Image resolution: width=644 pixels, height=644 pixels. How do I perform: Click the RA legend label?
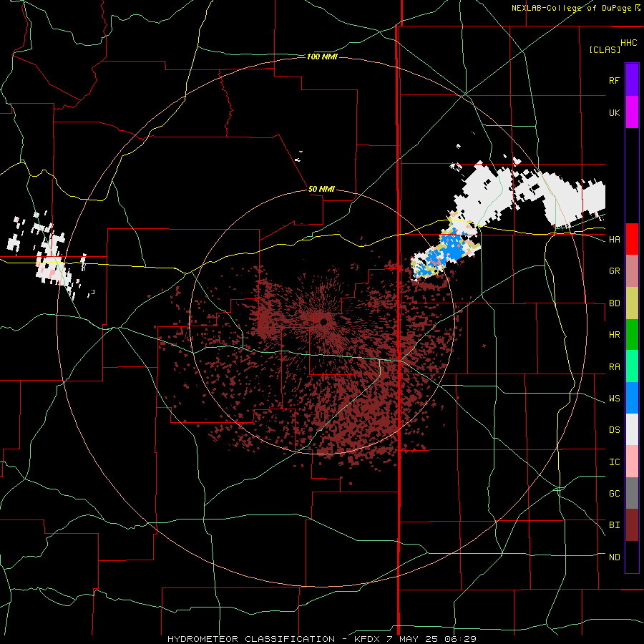pos(614,366)
